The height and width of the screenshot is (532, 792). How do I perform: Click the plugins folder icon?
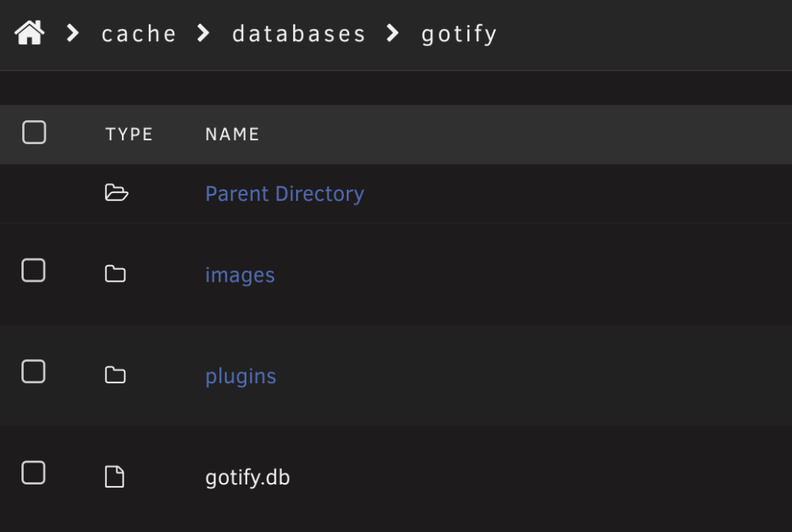pyautogui.click(x=115, y=374)
